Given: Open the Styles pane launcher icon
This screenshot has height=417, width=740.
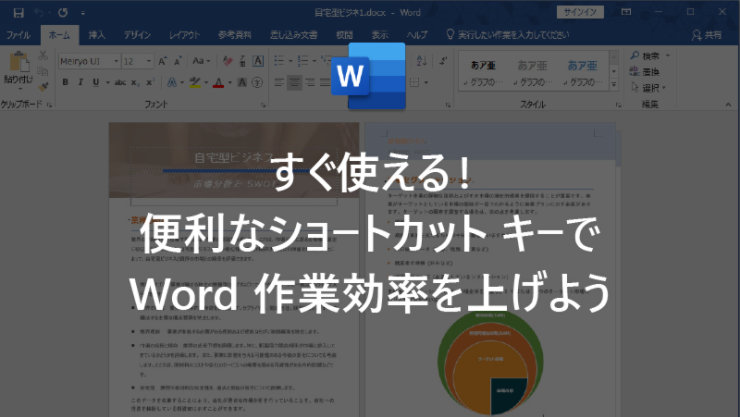Looking at the screenshot, I should coord(618,105).
